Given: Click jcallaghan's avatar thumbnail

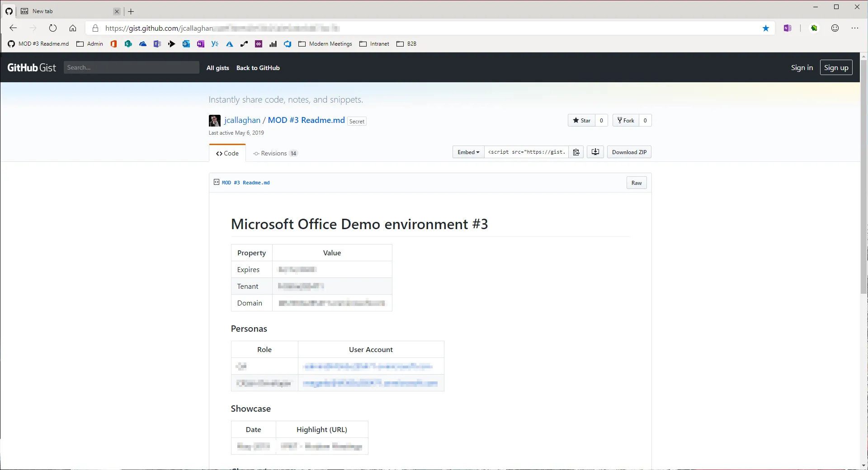Looking at the screenshot, I should pyautogui.click(x=215, y=121).
